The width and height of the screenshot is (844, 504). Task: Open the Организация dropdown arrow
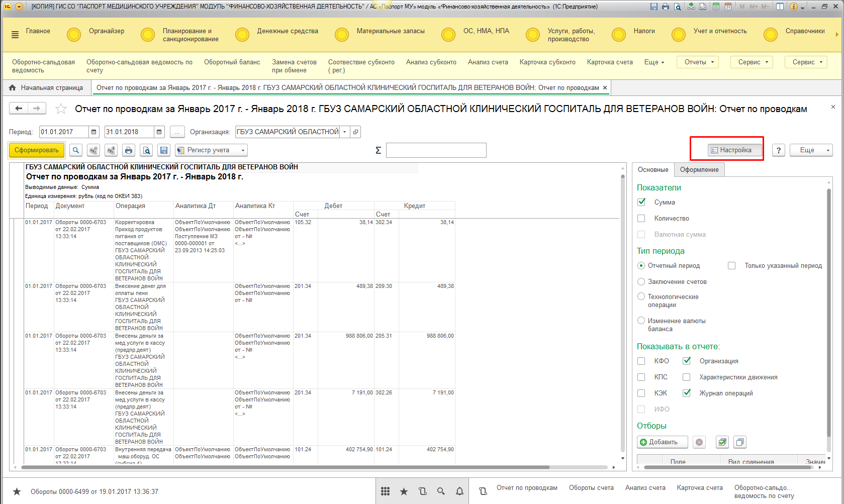pyautogui.click(x=345, y=132)
